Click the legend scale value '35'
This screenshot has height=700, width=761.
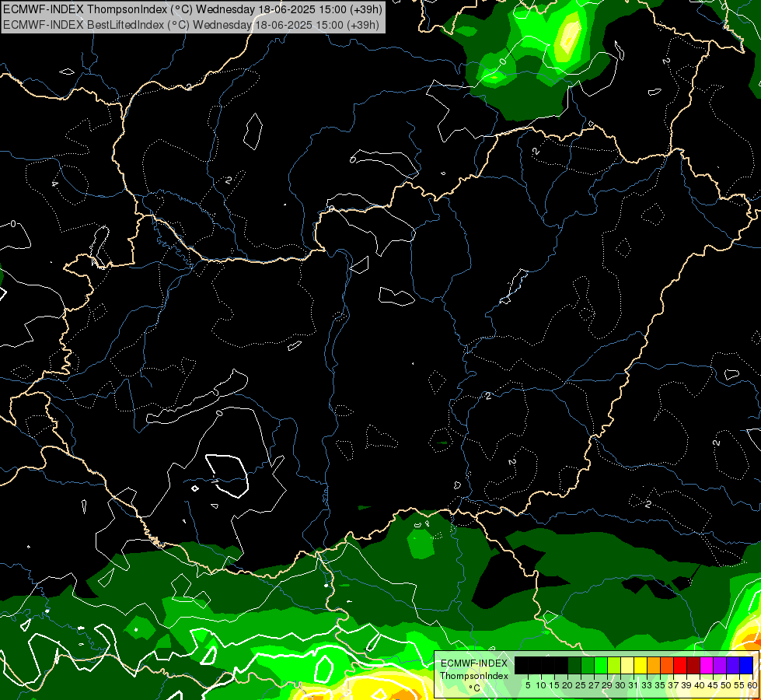(x=661, y=685)
